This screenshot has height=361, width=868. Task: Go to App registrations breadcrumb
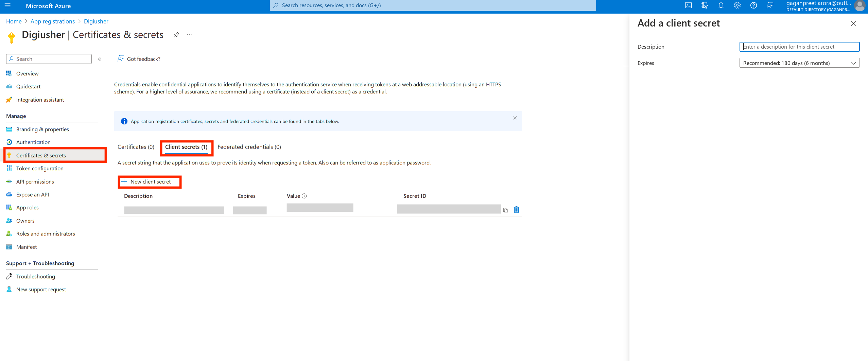click(53, 21)
